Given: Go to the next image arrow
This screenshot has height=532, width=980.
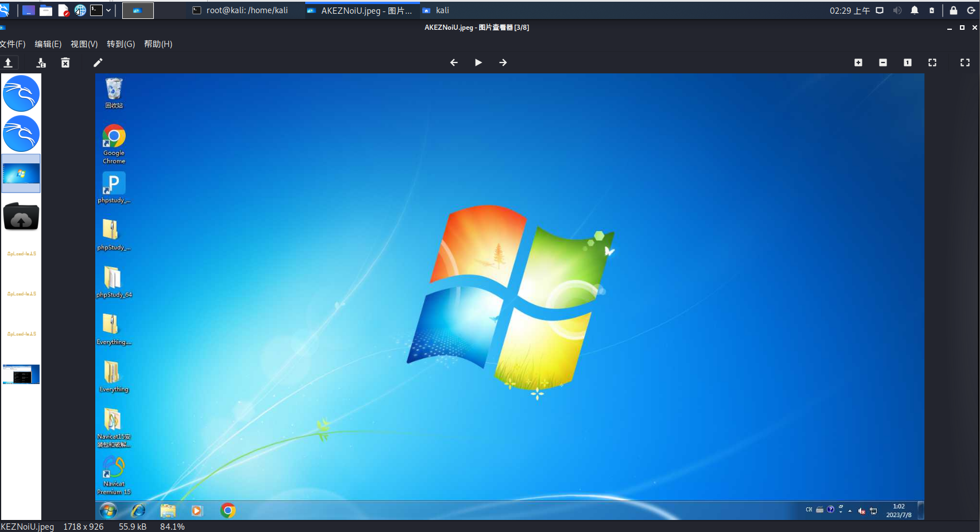Looking at the screenshot, I should (x=503, y=62).
